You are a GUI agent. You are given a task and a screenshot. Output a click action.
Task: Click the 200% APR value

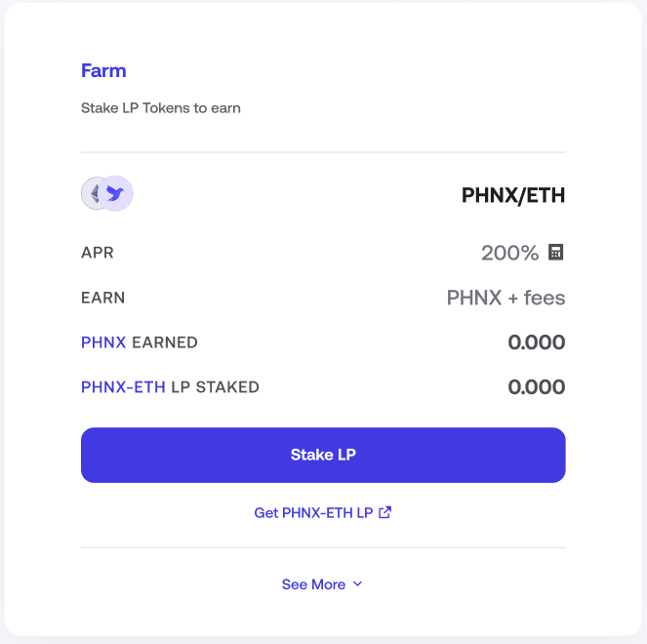click(x=510, y=253)
